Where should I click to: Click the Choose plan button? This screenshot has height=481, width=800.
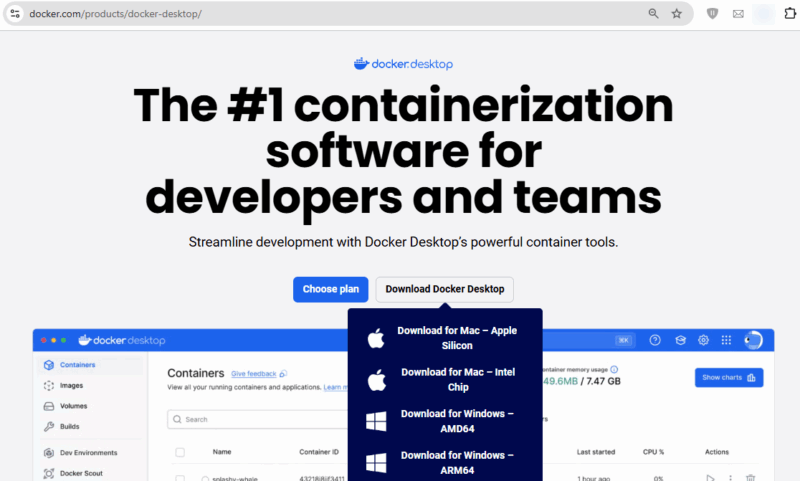(x=331, y=289)
